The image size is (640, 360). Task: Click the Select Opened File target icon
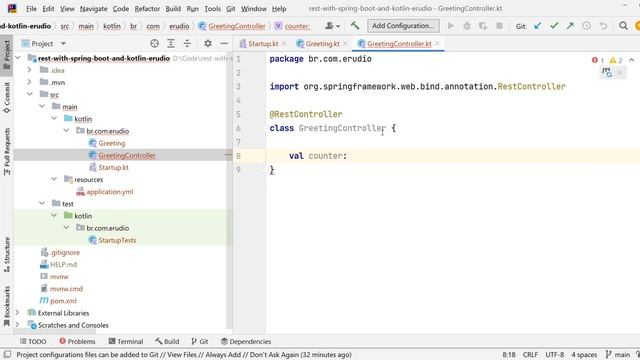(154, 43)
